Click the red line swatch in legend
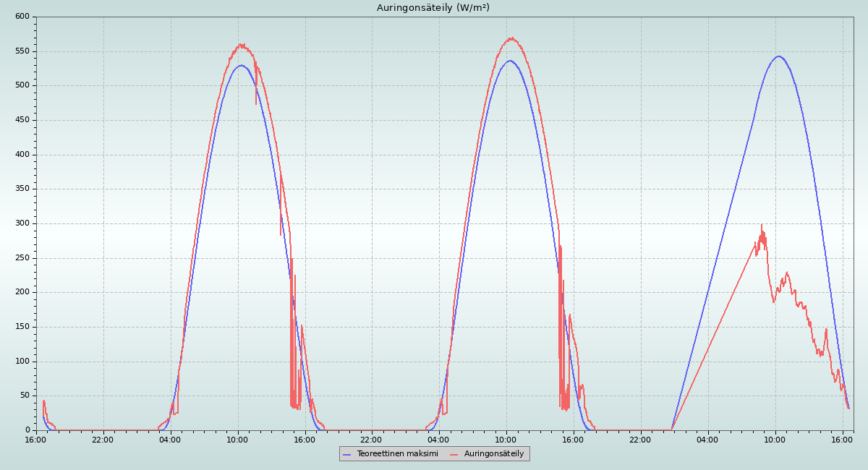 pos(454,454)
